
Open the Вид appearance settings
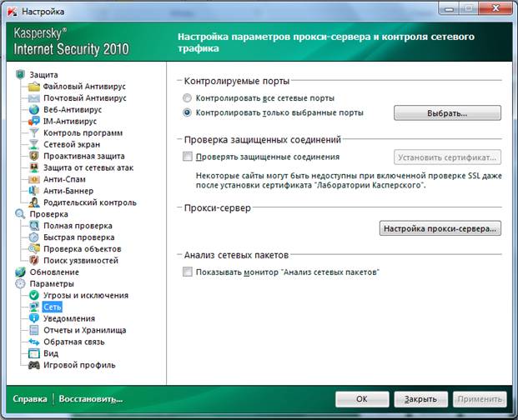coord(51,353)
